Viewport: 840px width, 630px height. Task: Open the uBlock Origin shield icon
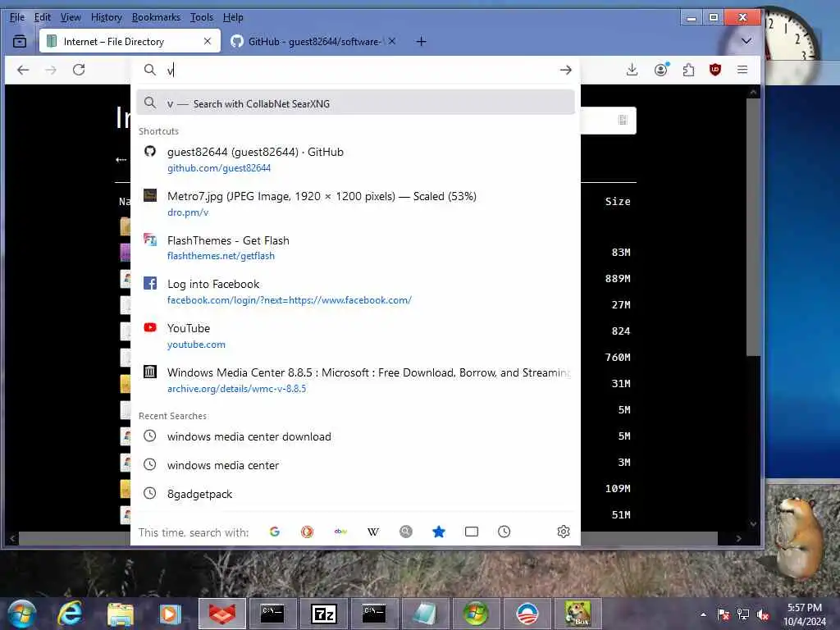click(715, 70)
